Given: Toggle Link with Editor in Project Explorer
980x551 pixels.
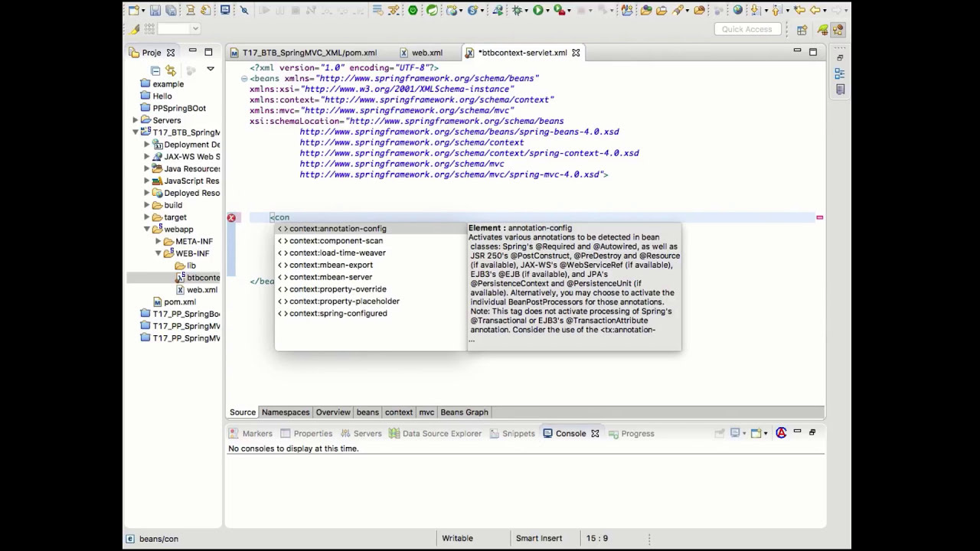Looking at the screenshot, I should 170,70.
